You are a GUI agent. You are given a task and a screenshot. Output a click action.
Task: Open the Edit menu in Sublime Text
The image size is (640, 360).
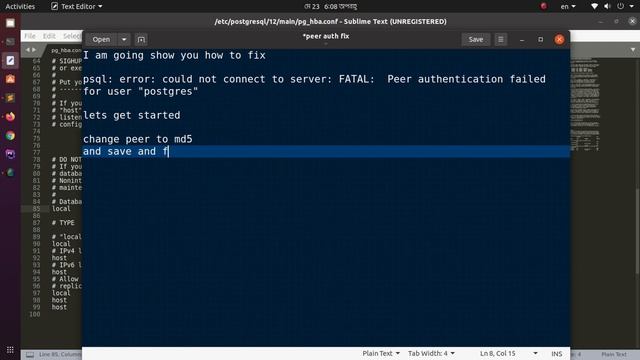(x=49, y=36)
